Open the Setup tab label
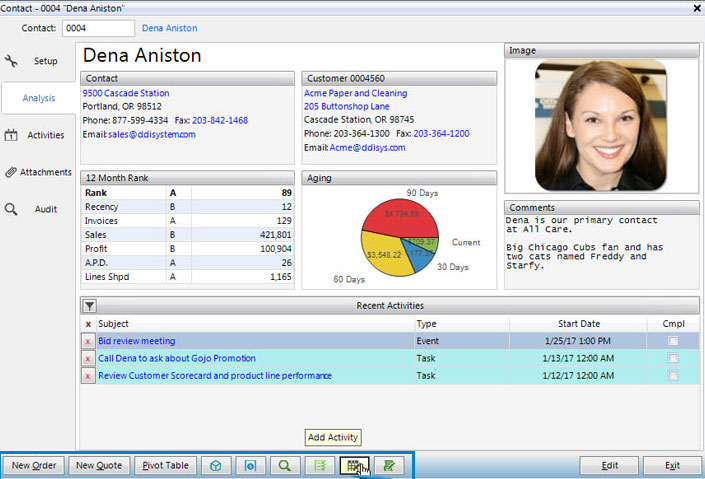Image resolution: width=705 pixels, height=479 pixels. (x=45, y=61)
